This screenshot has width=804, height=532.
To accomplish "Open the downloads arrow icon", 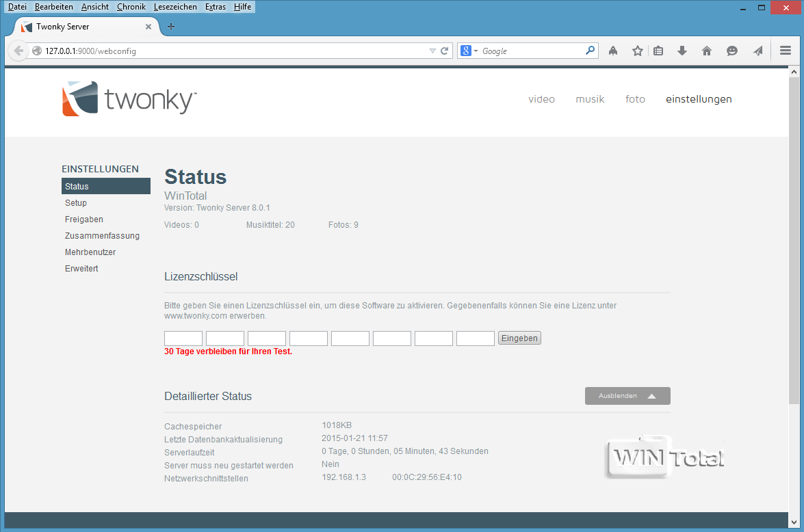I will [682, 51].
